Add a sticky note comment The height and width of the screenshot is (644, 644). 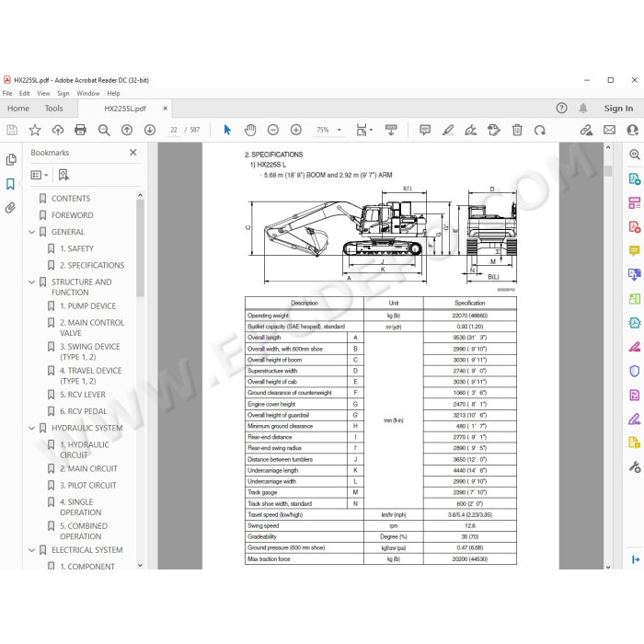(x=425, y=131)
